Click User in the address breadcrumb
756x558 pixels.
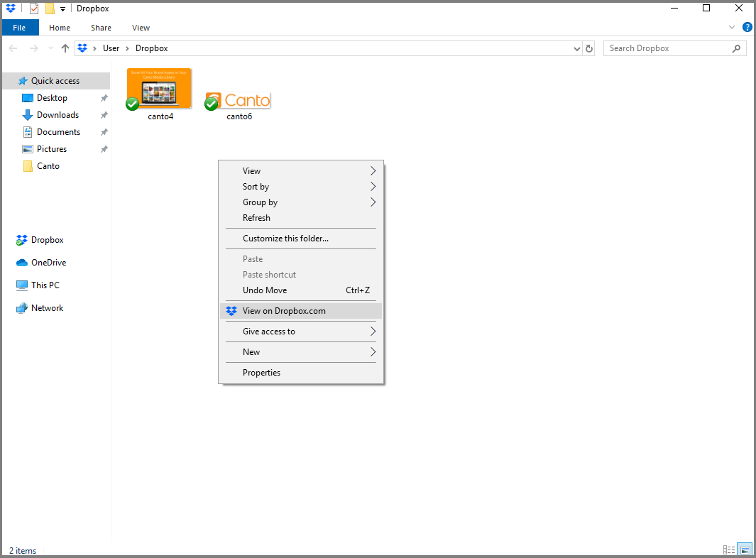[111, 48]
